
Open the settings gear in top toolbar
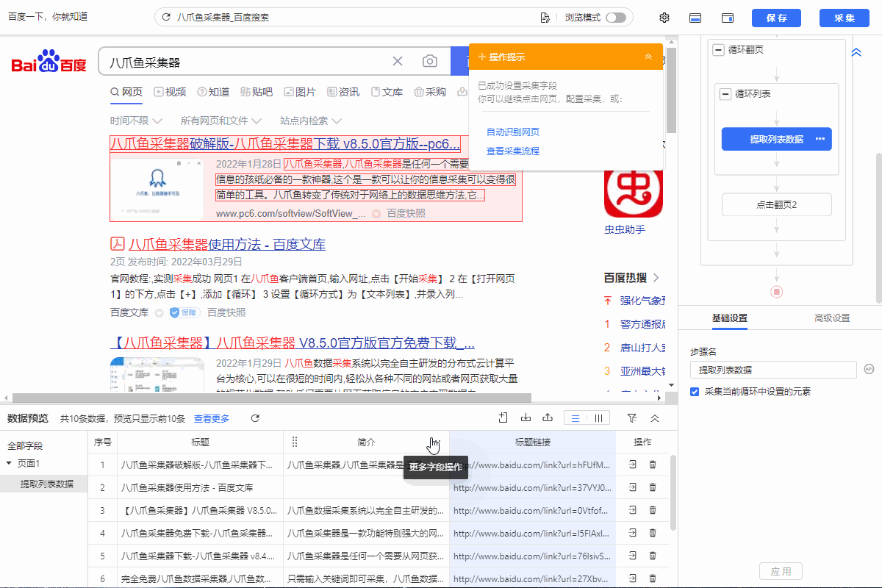(664, 18)
